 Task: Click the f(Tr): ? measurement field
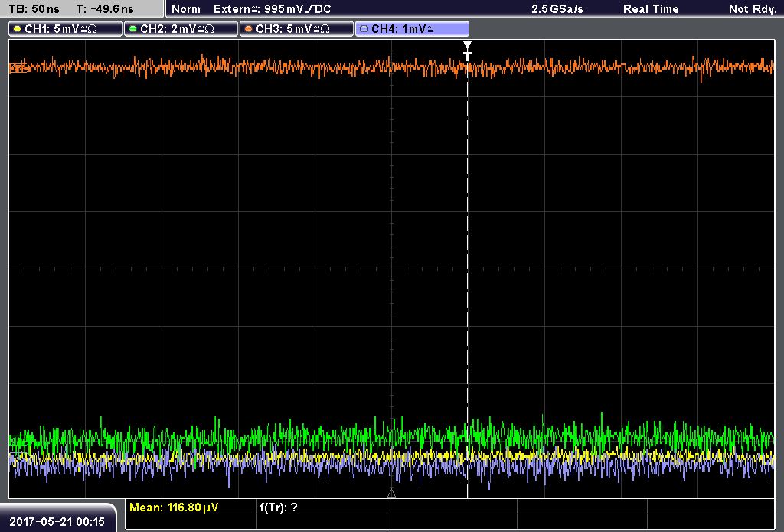coord(279,508)
